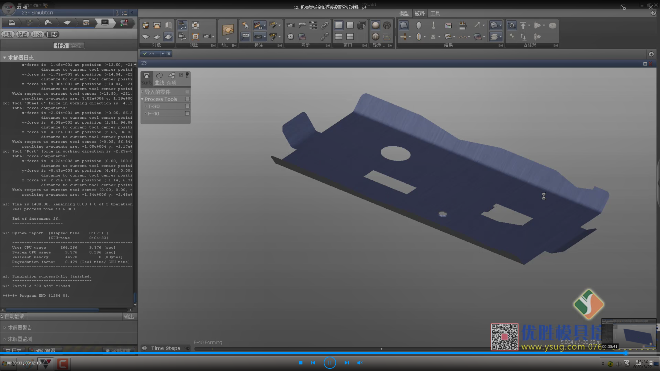The width and height of the screenshot is (660, 371).
Task: Stop the video playback
Action: click(x=301, y=363)
